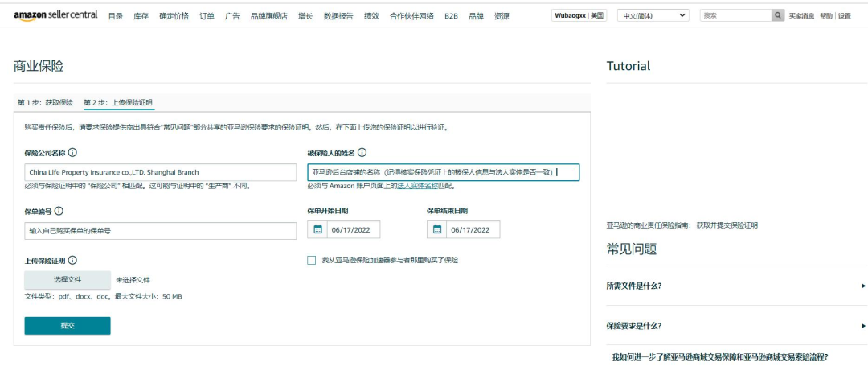
Task: Click info icon next to 保单编号
Action: pos(59,211)
